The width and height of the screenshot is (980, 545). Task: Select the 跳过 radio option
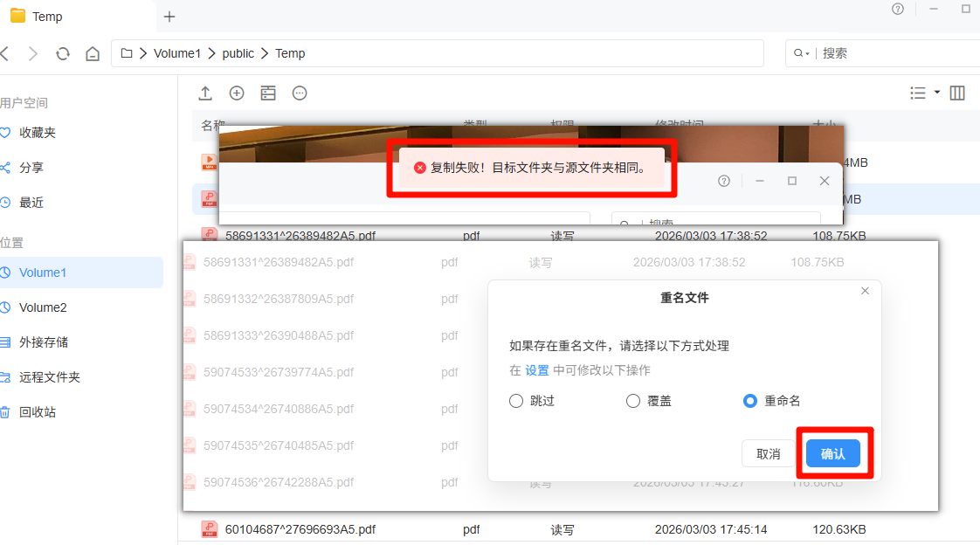coord(516,401)
